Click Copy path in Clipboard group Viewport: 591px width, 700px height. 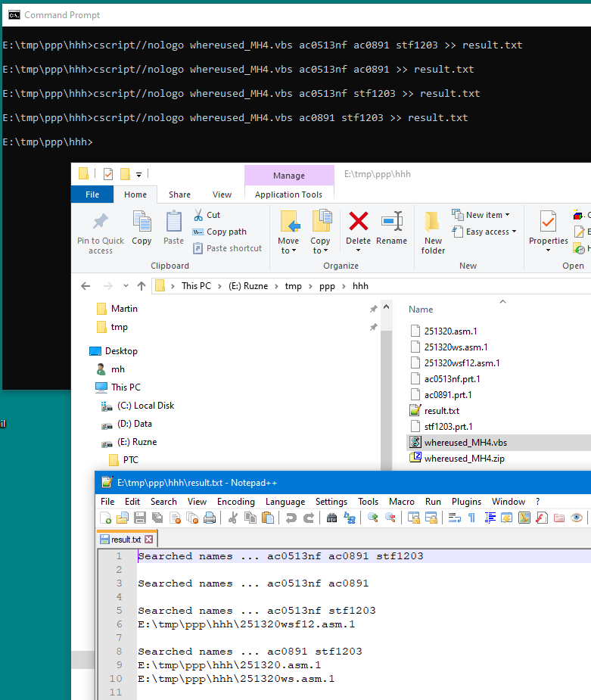point(226,232)
